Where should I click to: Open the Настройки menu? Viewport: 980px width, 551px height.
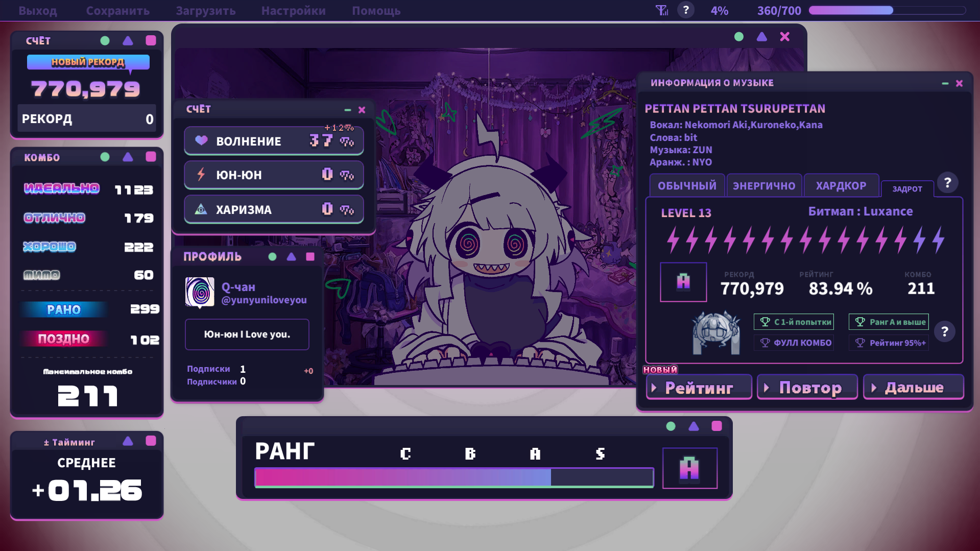[293, 11]
